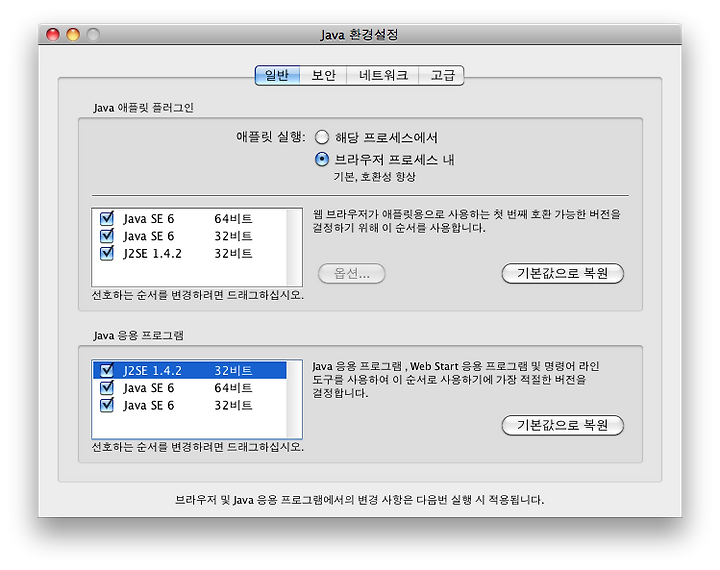Uncheck J2SE 1.4.2 in Java 응용 프로그램 list
The image size is (720, 570).
(x=107, y=370)
